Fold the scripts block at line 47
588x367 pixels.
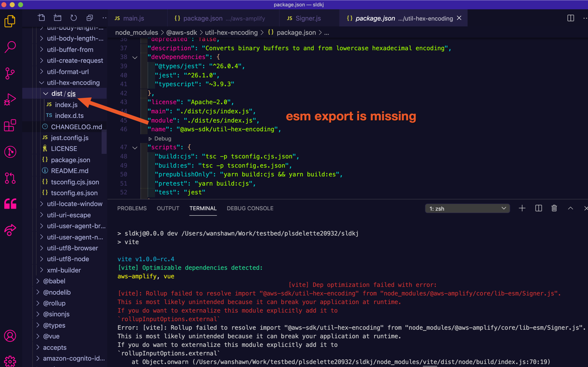(135, 148)
